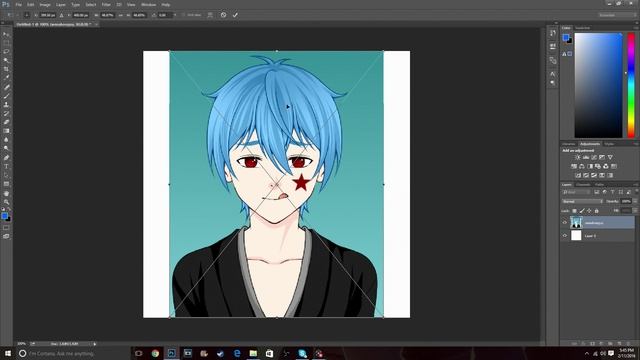640x360 pixels.
Task: Select the Gradient tool
Action: (x=6, y=131)
